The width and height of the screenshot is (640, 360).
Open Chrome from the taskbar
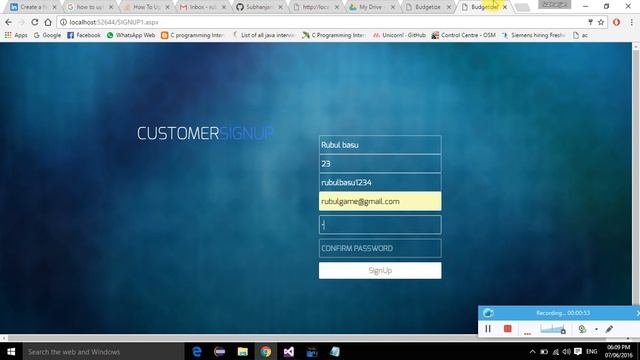click(x=266, y=351)
